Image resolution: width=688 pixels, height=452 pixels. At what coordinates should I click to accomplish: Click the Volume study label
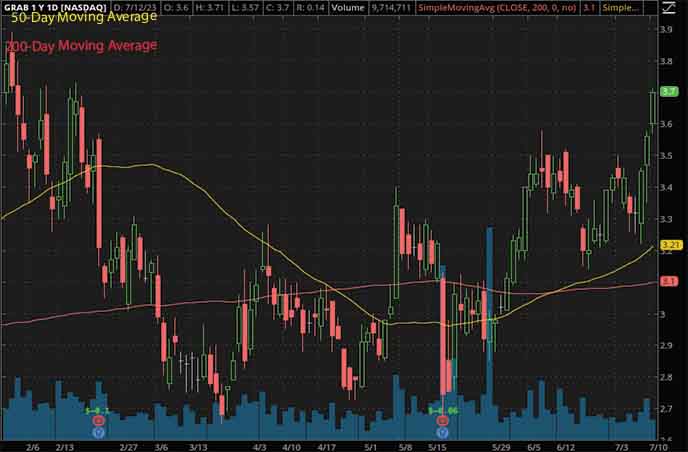tap(348, 7)
